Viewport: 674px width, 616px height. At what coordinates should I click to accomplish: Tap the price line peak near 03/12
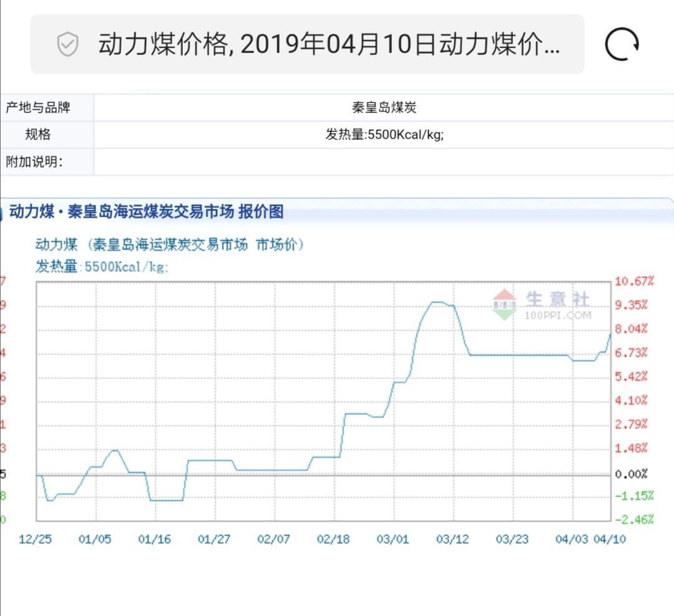[x=437, y=302]
